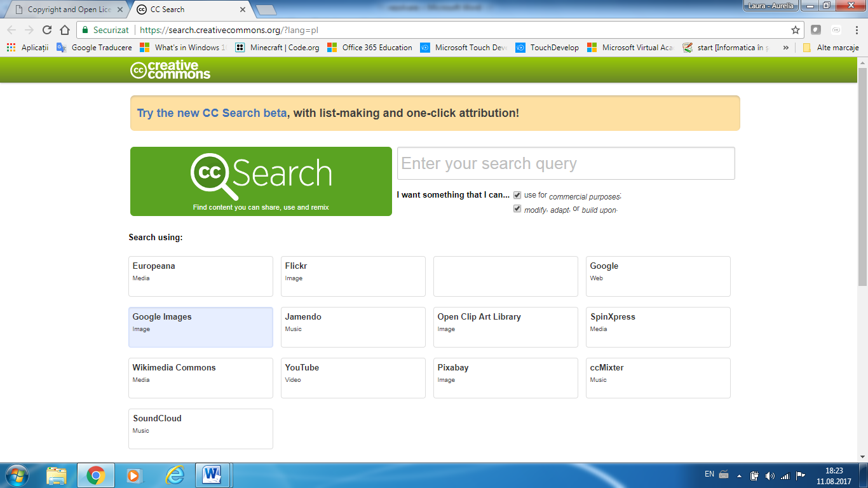Open the Chrome menu three-dots icon
The image size is (868, 488).
point(855,30)
